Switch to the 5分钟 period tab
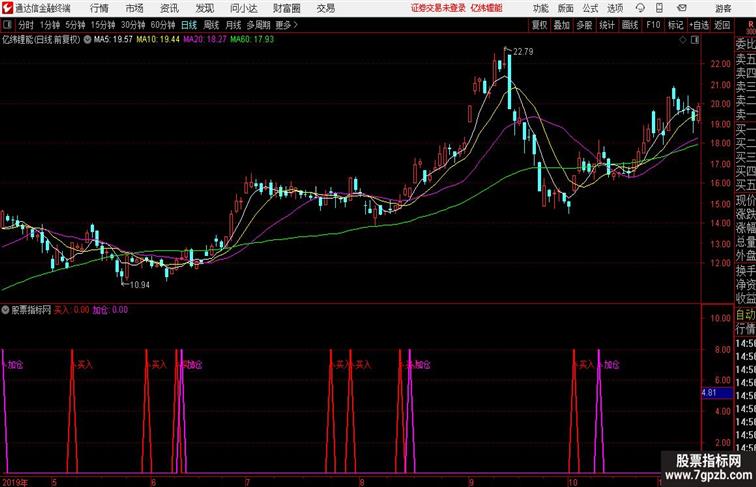The width and height of the screenshot is (756, 487). coord(75,25)
